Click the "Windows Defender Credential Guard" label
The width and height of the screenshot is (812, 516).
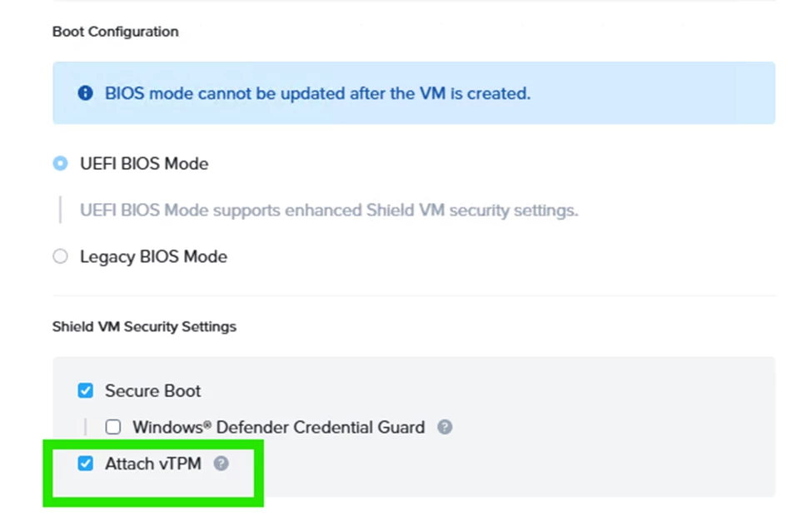[278, 427]
